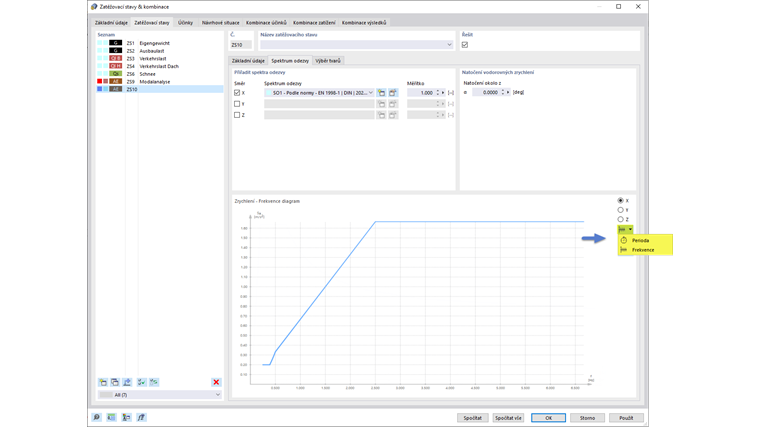Viewport: 760px width, 427px height.
Task: Click the import/export arrow icon below the list
Action: pos(127,382)
